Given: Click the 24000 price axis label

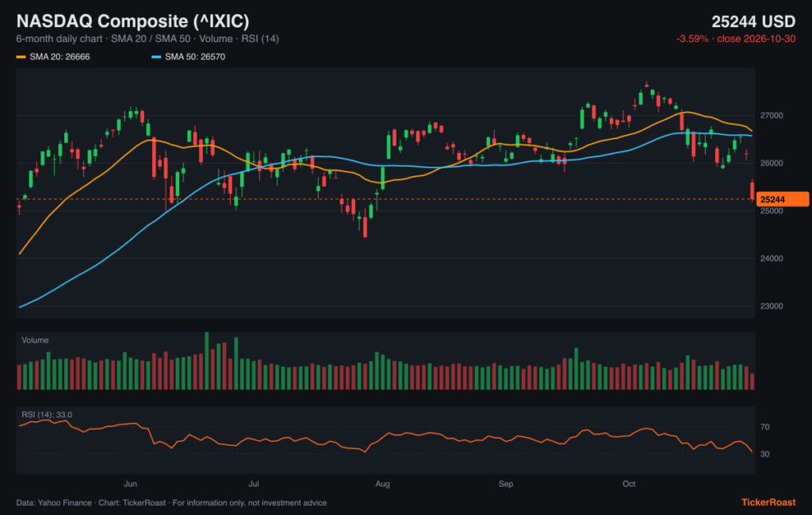Looking at the screenshot, I should pyautogui.click(x=772, y=259).
